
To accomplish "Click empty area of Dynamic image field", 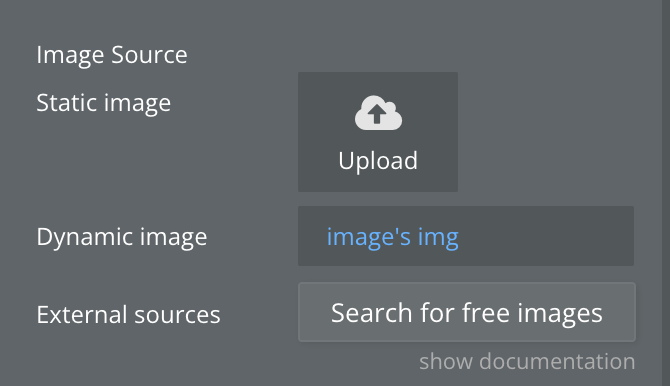I will click(x=547, y=236).
